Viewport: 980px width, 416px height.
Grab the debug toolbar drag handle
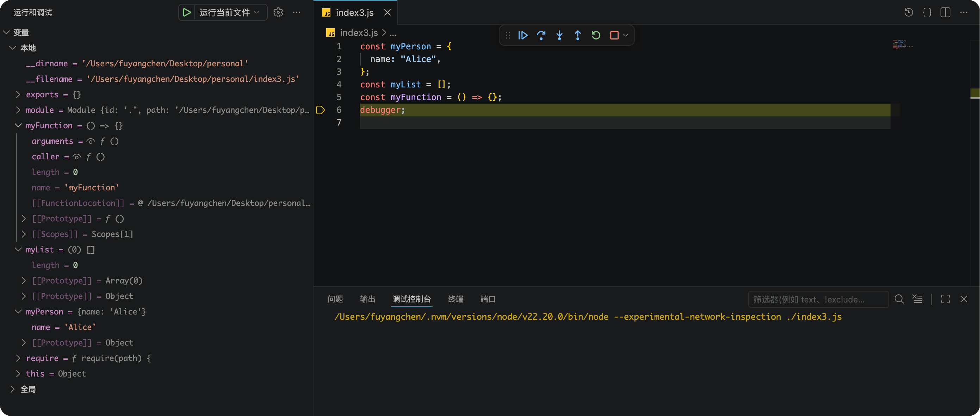pyautogui.click(x=508, y=35)
